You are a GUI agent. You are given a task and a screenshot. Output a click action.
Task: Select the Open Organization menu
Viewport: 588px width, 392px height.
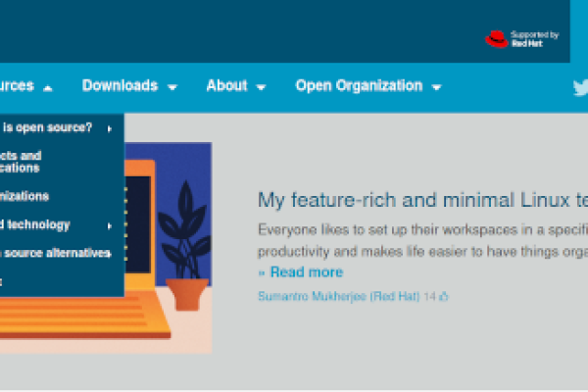359,86
